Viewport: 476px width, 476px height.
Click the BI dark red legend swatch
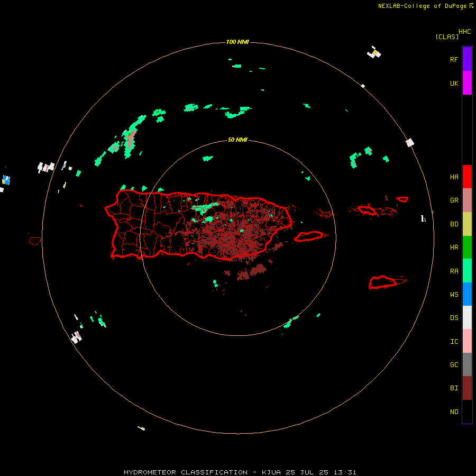(467, 388)
